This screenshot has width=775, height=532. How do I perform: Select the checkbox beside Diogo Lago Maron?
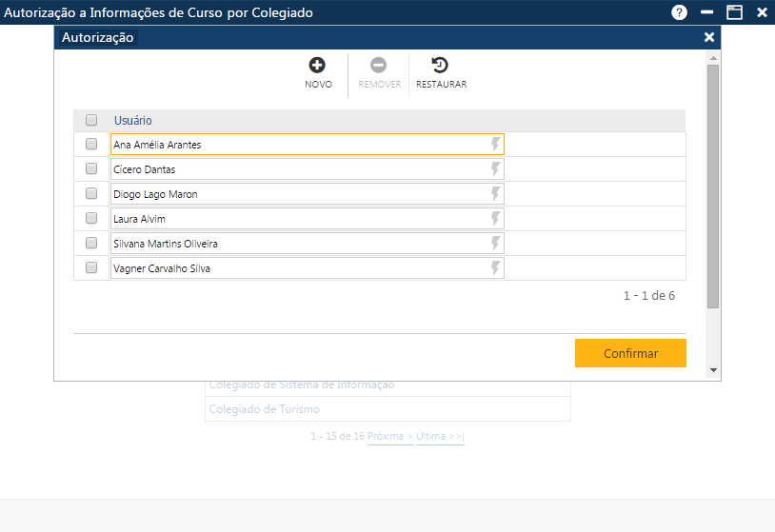tap(91, 194)
